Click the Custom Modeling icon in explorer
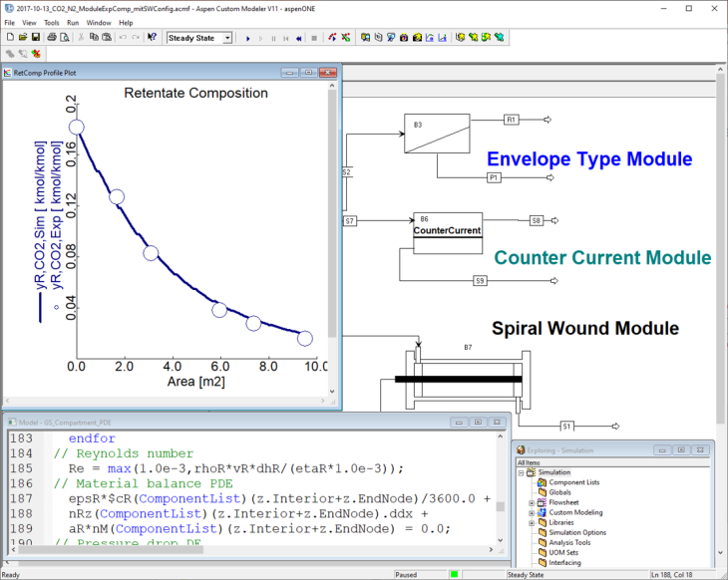The width and height of the screenshot is (728, 580). click(542, 512)
